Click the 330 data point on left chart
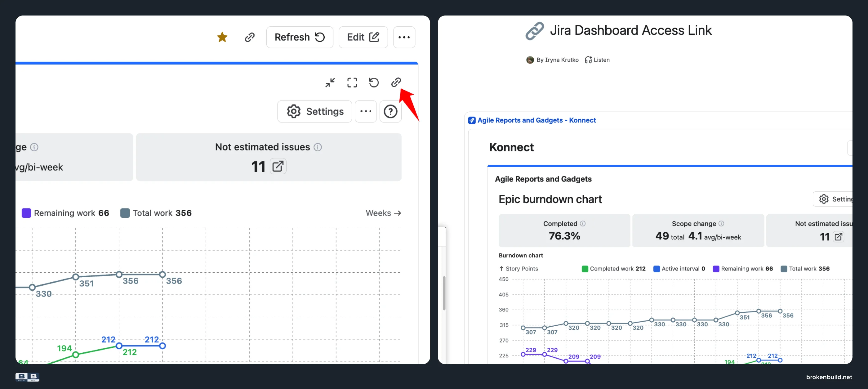 32,288
